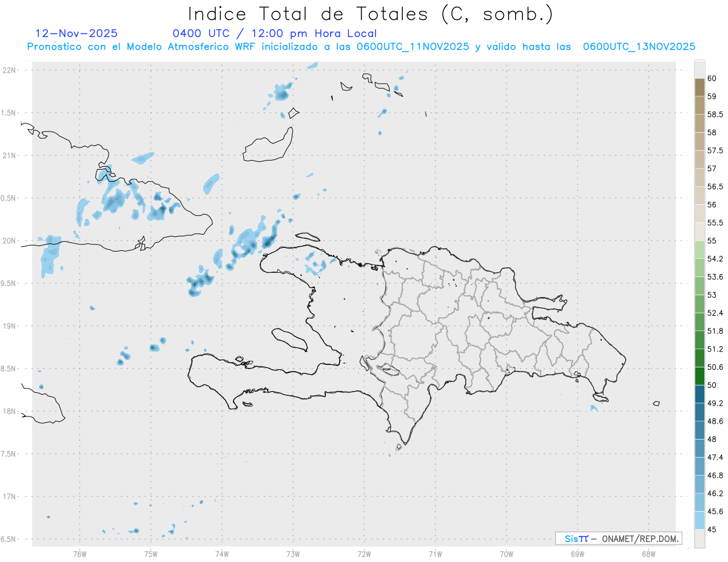
Task: Click the '76W' longitude label
Action: tap(79, 553)
